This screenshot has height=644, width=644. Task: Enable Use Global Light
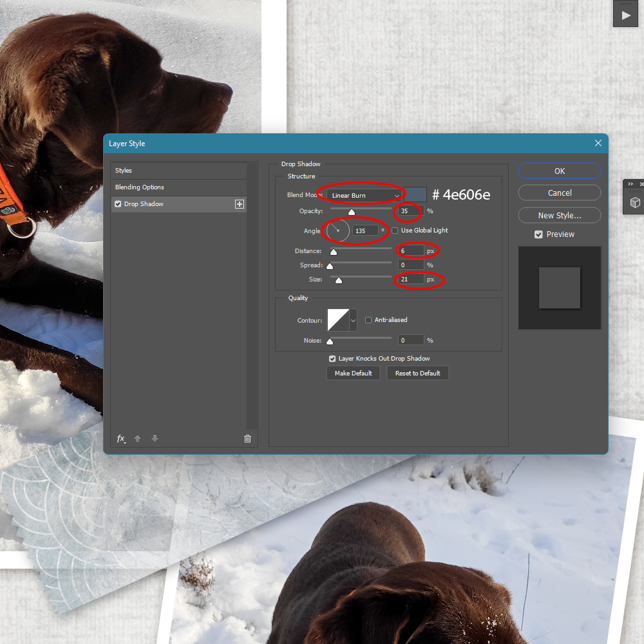[x=395, y=231]
